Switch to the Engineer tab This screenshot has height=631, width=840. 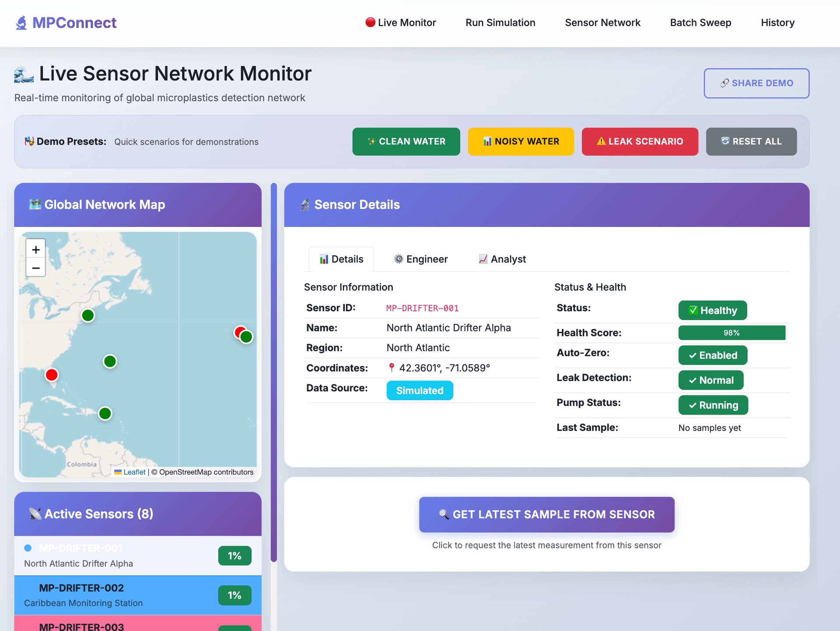[420, 259]
